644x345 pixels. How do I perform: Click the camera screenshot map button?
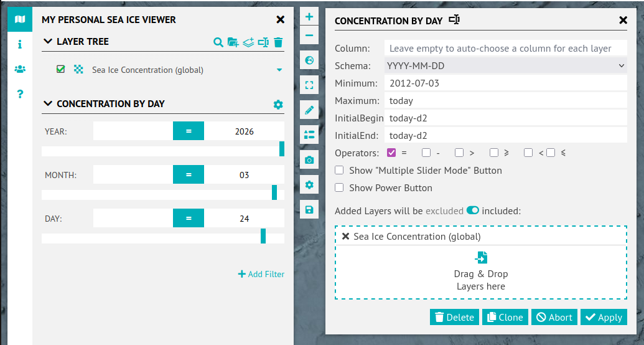click(309, 159)
